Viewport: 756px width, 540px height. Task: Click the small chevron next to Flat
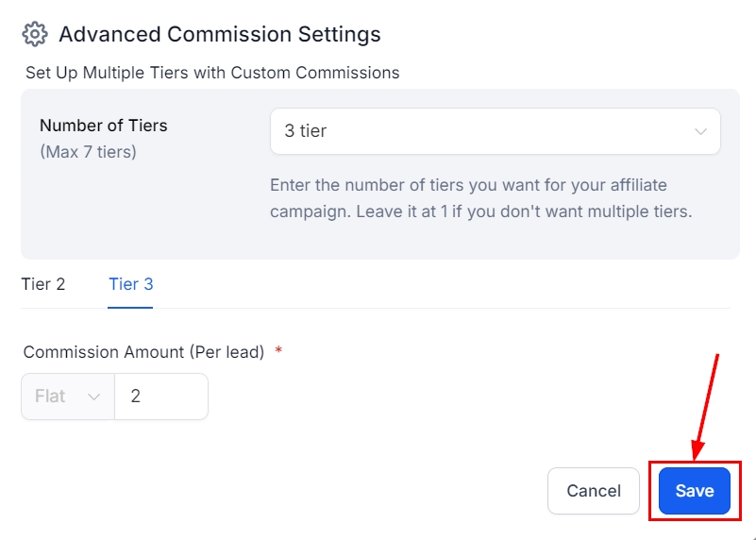(94, 397)
